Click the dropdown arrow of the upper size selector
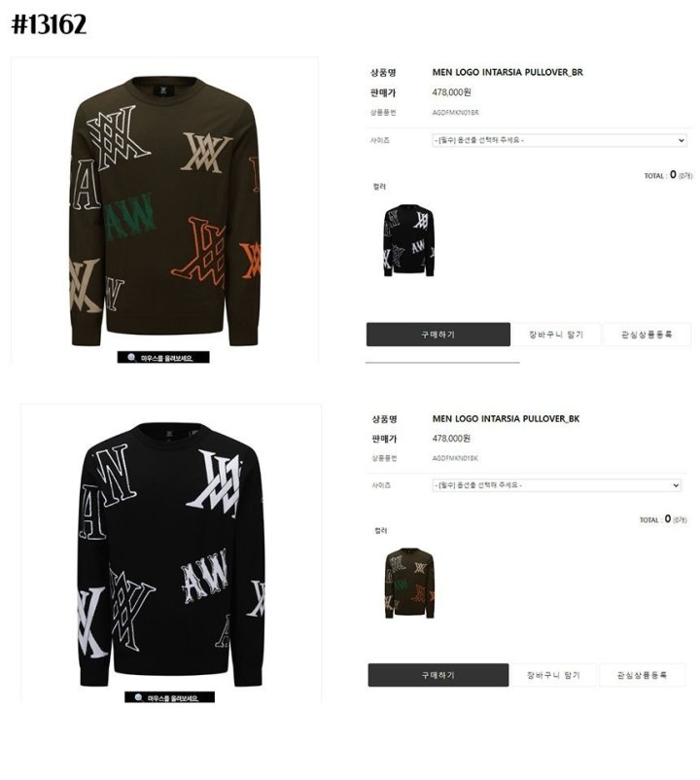This screenshot has height=780, width=700. click(x=682, y=141)
